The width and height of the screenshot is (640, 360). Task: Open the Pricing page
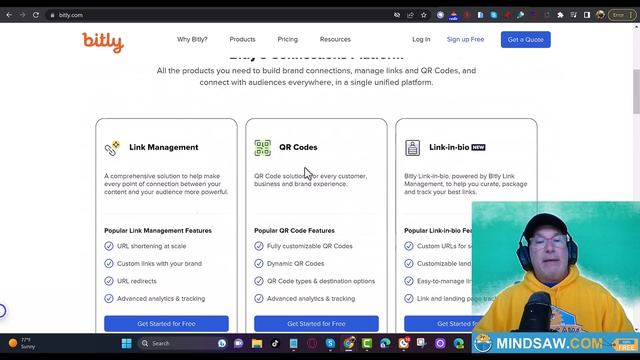coord(288,40)
